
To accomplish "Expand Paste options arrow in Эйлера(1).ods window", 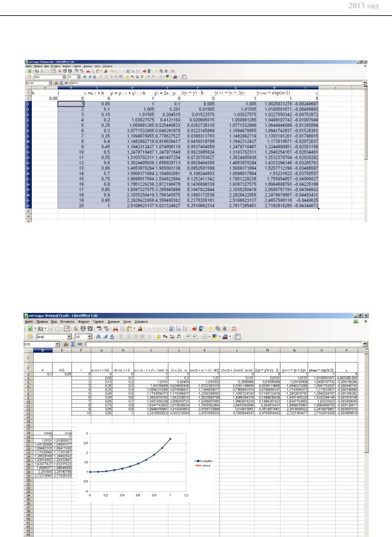I will click(x=134, y=329).
